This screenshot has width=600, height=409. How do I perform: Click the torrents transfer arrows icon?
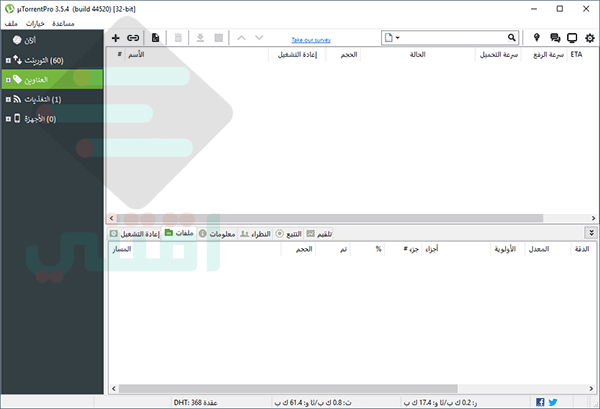coord(17,59)
